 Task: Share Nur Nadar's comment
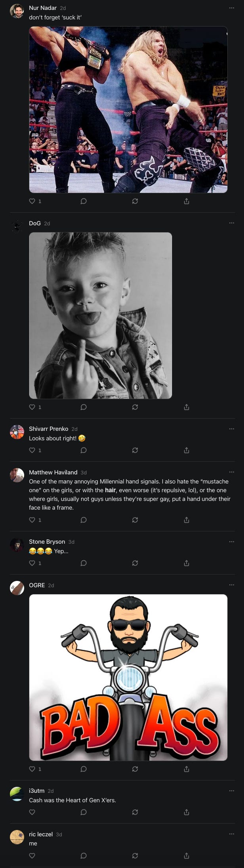coord(187,201)
